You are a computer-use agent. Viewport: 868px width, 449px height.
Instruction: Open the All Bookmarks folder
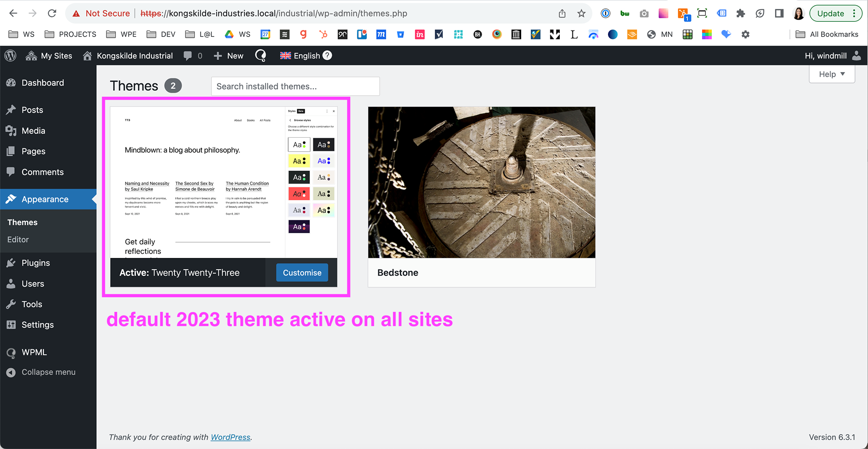[827, 34]
